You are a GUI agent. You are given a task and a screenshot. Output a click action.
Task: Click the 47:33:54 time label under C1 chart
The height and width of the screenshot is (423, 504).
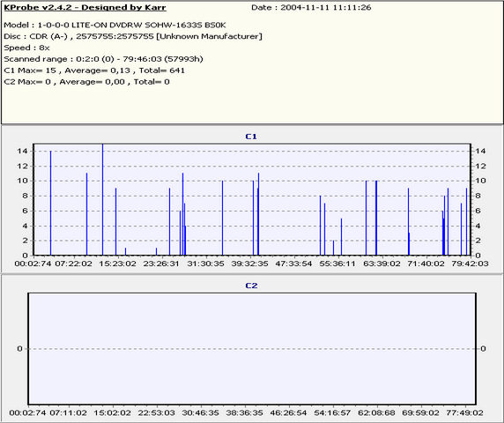(293, 263)
